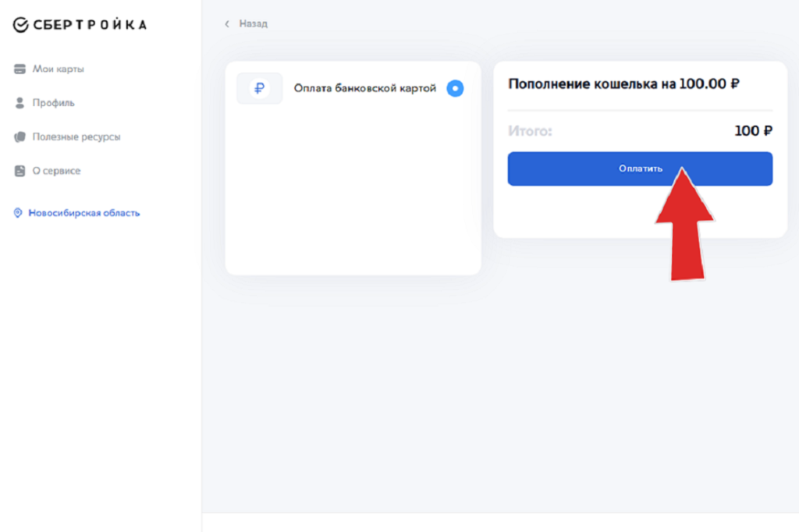
Task: Click the Пополнение кошелька heading
Action: [x=623, y=84]
